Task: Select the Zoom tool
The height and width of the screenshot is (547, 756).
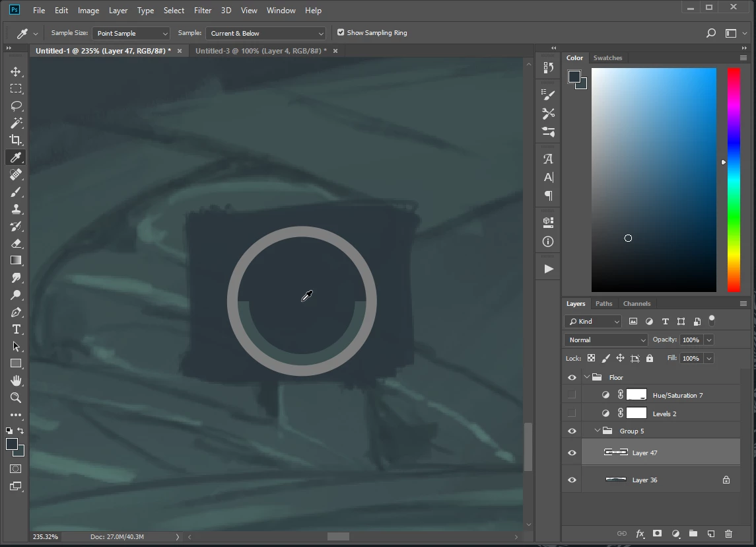Action: (15, 398)
